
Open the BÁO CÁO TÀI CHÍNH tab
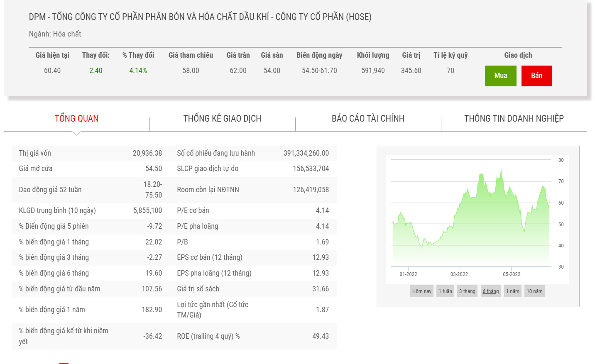[x=368, y=119]
